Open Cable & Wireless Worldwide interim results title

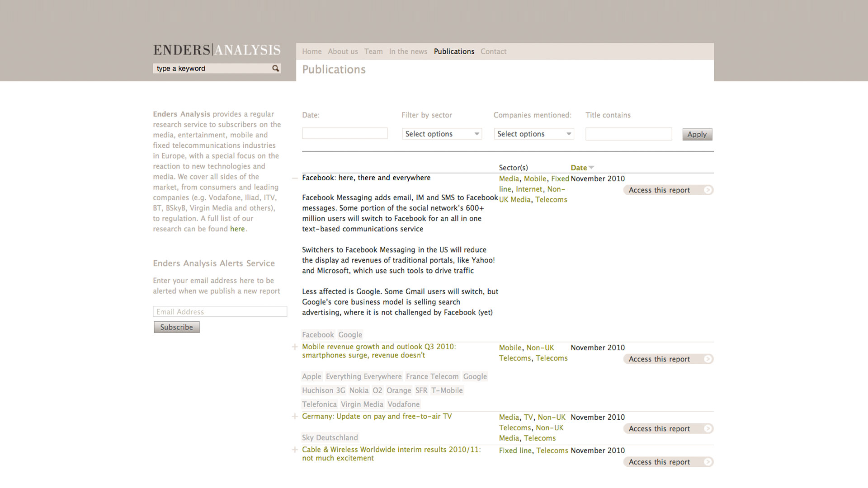click(x=392, y=454)
